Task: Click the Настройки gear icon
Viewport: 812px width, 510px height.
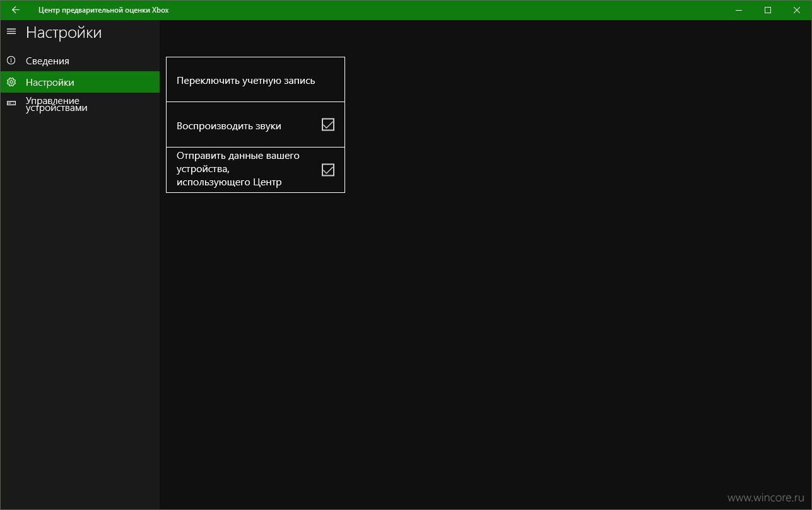Action: [11, 82]
